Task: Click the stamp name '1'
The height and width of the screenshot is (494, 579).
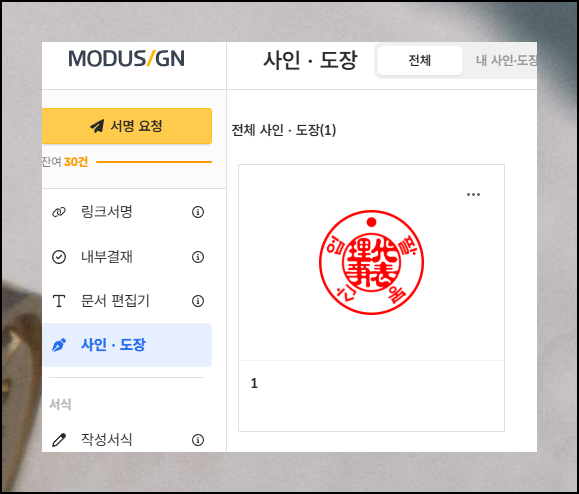Action: [254, 384]
